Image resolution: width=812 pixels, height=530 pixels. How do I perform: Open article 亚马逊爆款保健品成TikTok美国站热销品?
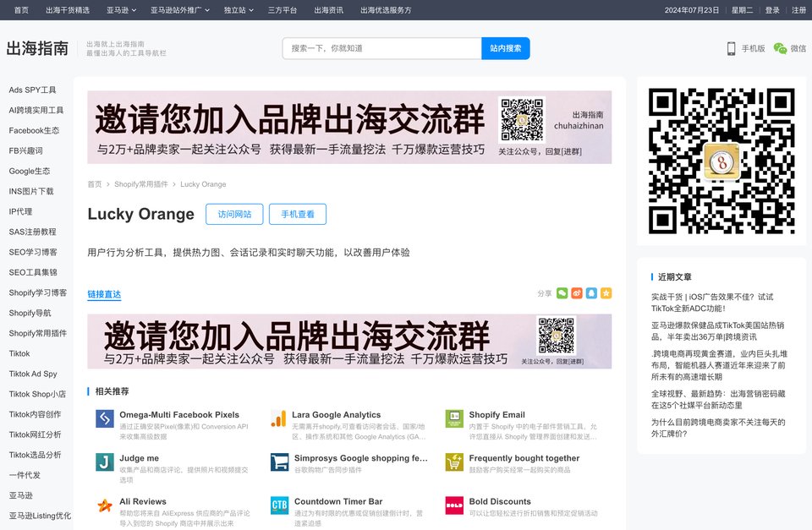718,331
